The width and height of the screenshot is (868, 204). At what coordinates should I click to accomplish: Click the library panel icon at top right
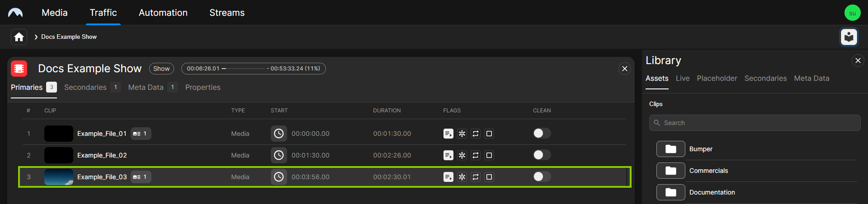tap(849, 37)
